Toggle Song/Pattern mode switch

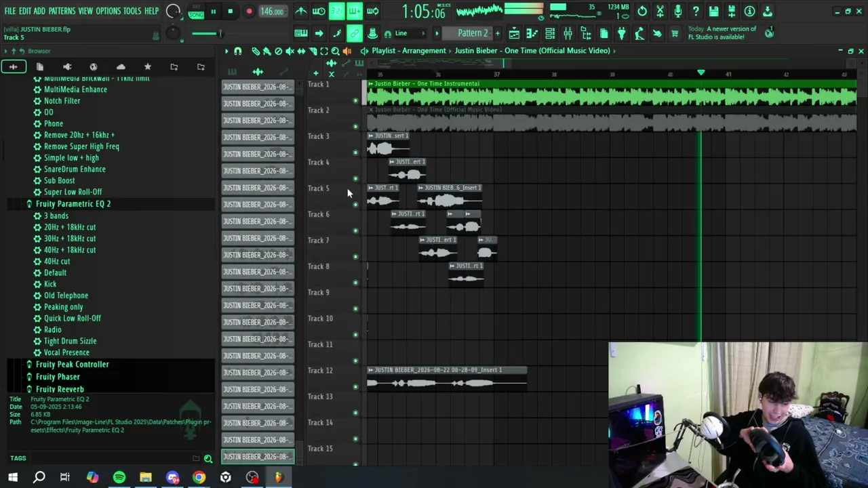(x=196, y=12)
